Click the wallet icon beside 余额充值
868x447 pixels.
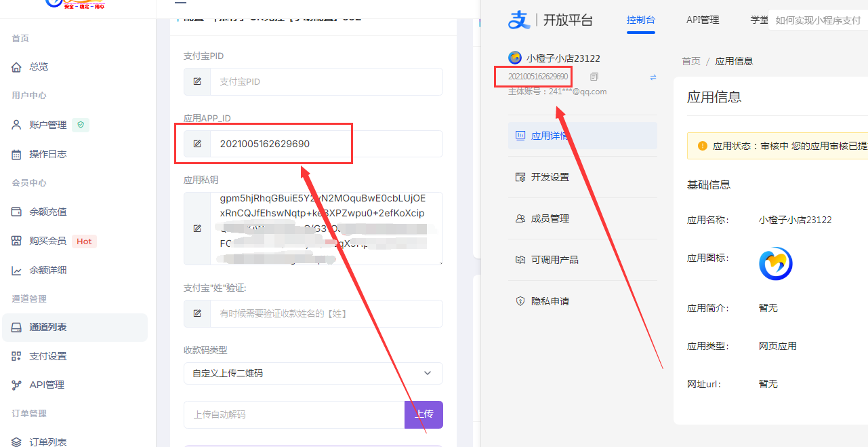click(x=17, y=212)
